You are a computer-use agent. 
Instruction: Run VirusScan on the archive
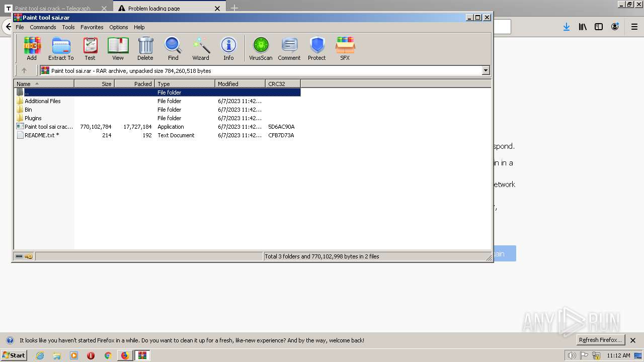point(261,49)
